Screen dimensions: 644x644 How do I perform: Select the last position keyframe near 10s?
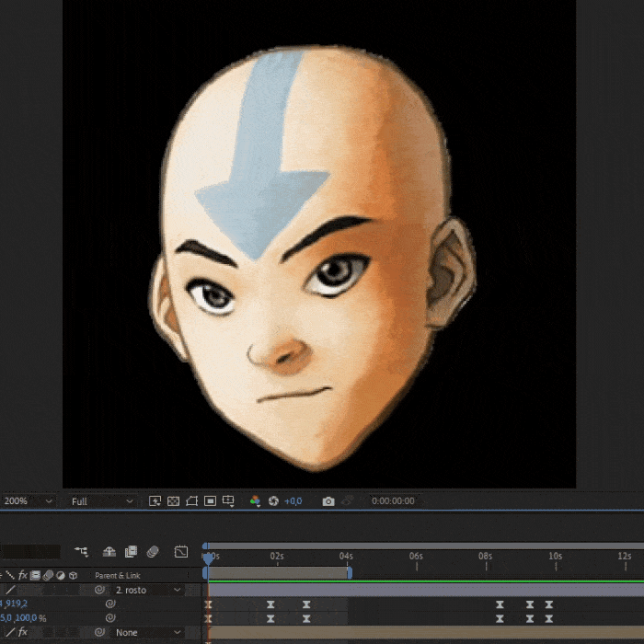[549, 604]
